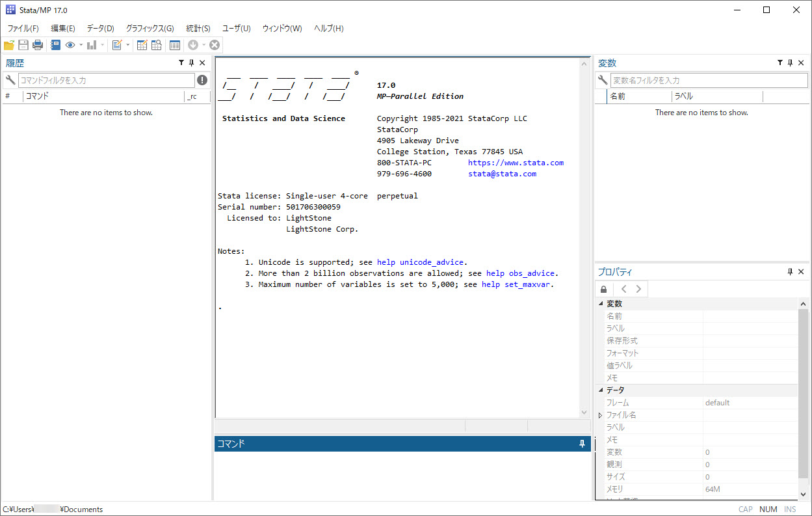
Task: Close the History (履歴) panel
Action: 202,63
